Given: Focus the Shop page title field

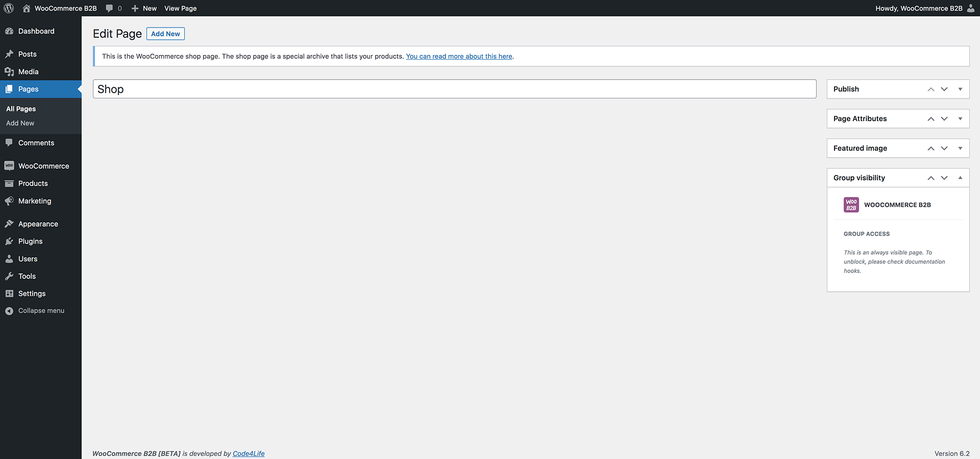Looking at the screenshot, I should point(454,89).
